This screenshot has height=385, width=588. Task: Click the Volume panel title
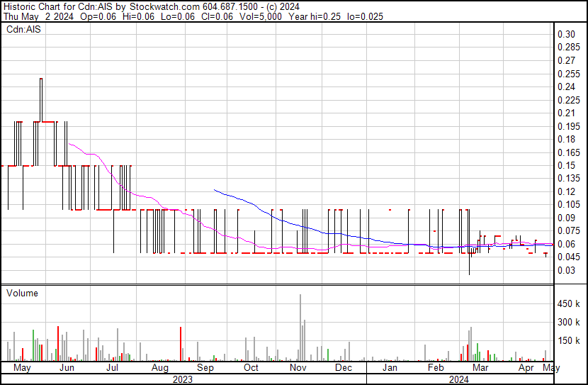click(23, 293)
